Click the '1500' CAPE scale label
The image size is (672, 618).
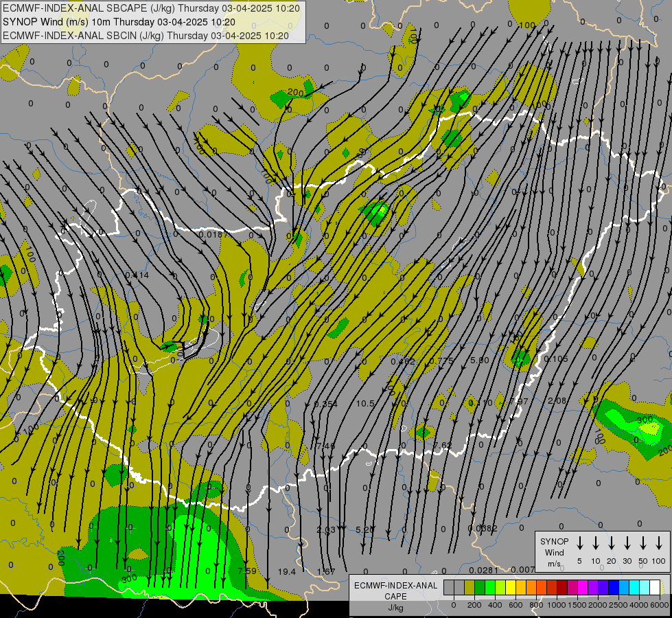[x=577, y=605]
